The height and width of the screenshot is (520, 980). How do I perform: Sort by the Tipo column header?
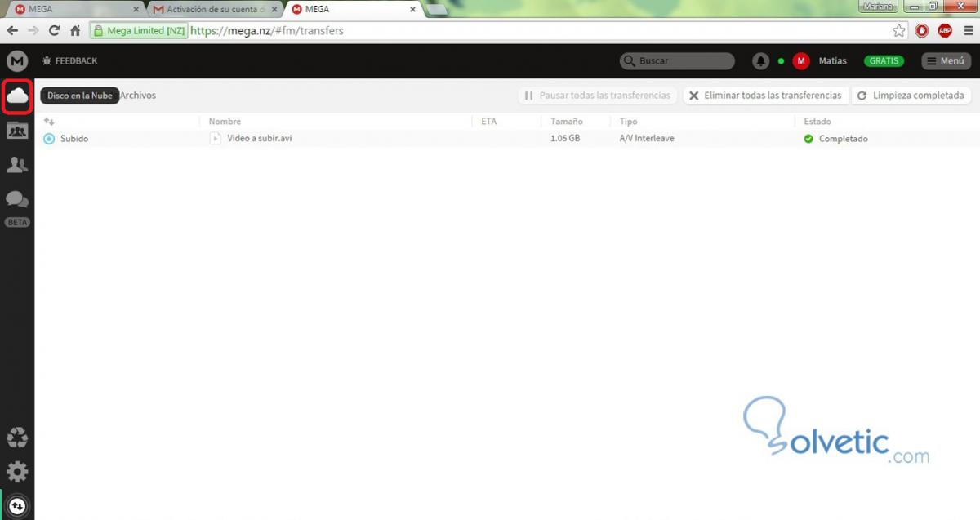[628, 122]
